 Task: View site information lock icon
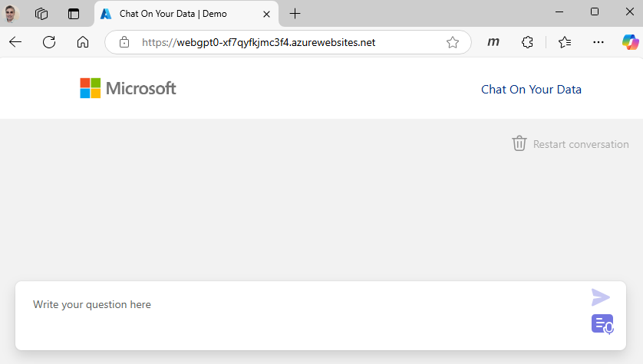click(124, 42)
